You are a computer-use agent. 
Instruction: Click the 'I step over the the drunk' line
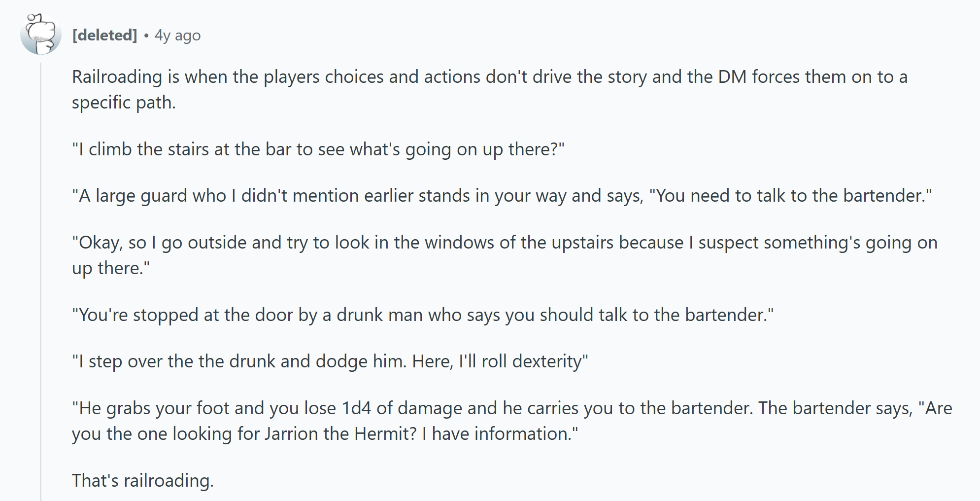(330, 361)
